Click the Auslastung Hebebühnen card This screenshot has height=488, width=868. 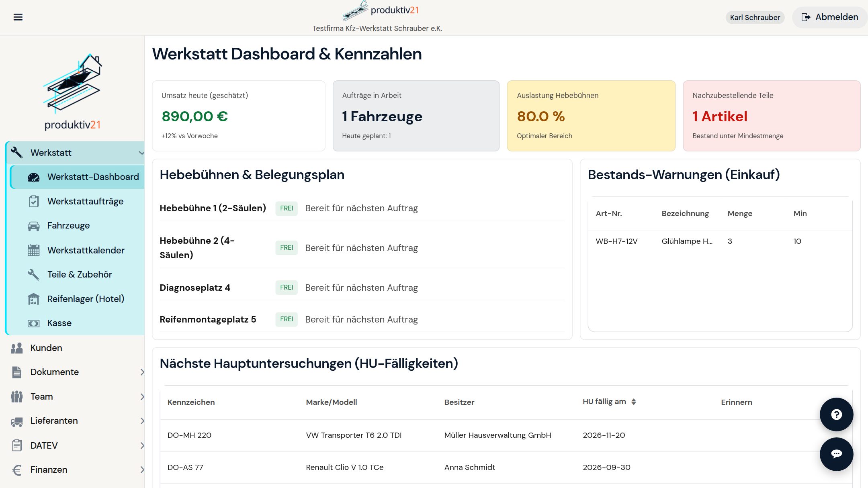point(591,116)
